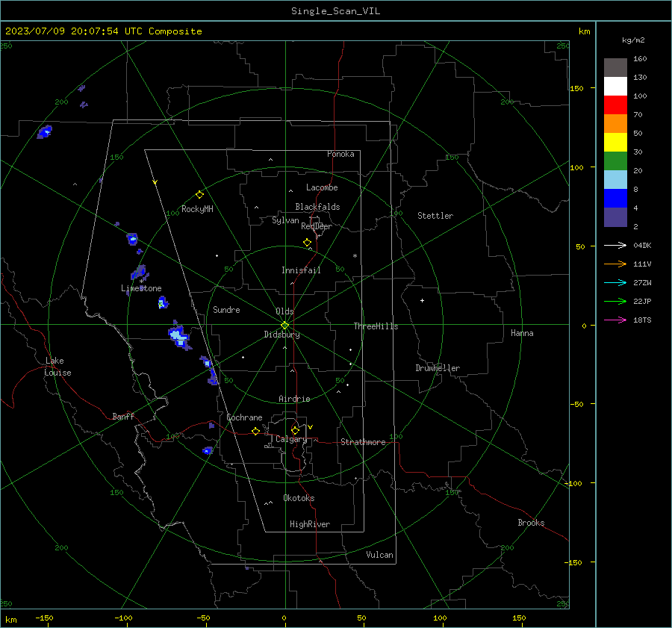Click the Strathmore city label

click(363, 442)
